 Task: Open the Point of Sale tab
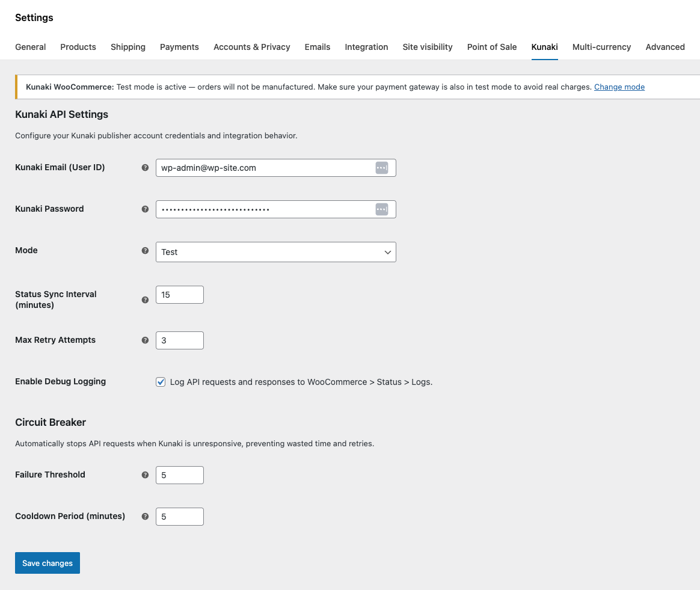(492, 47)
